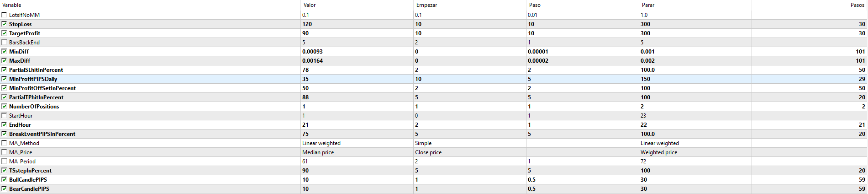Enable MA_Method checkbox for optimization
The image size is (868, 194).
[x=4, y=143]
